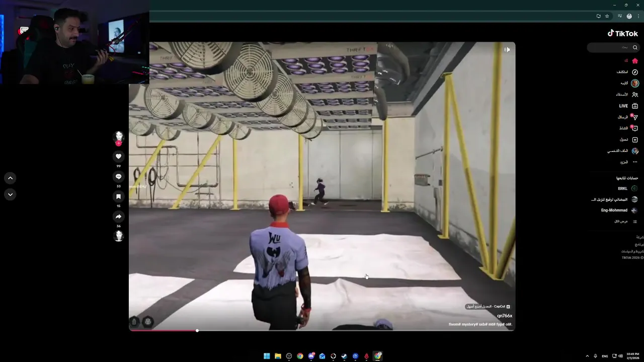Click the CapCut editing label tag
Screen dimensions: 644x362
[488, 306]
